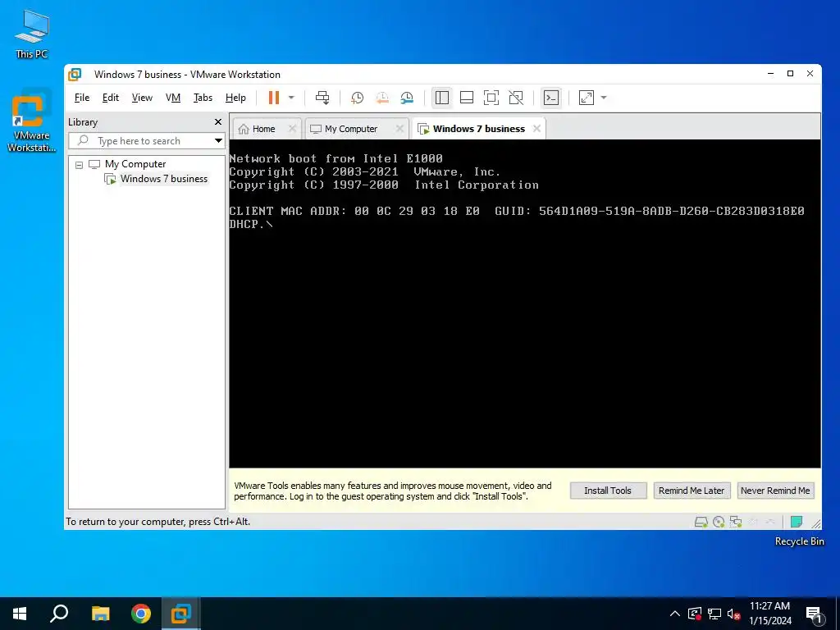
Task: Select Windows 7 business in Library tree
Action: tap(163, 178)
